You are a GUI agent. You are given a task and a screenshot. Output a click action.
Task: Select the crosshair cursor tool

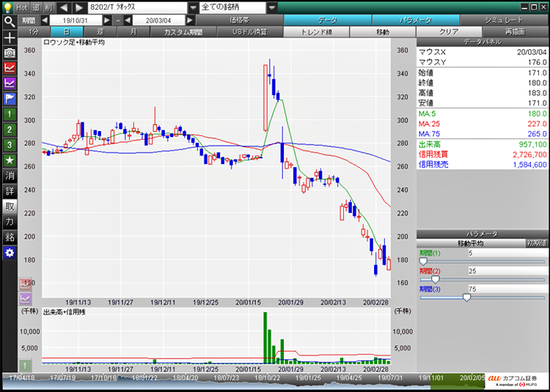(x=10, y=37)
